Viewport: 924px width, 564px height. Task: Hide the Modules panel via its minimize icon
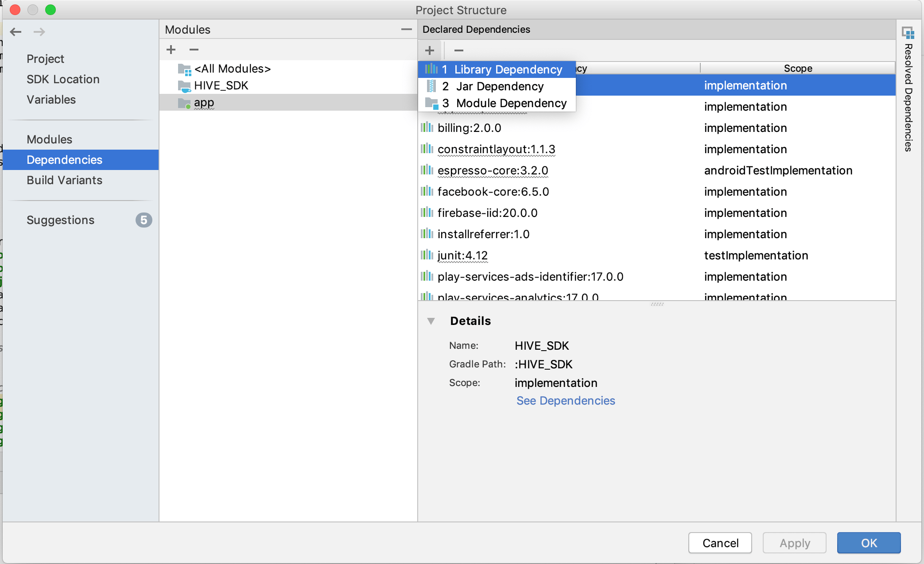pos(406,29)
